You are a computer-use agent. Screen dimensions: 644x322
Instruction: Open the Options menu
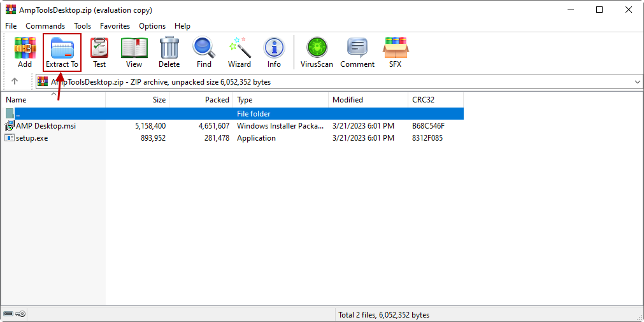coord(152,26)
